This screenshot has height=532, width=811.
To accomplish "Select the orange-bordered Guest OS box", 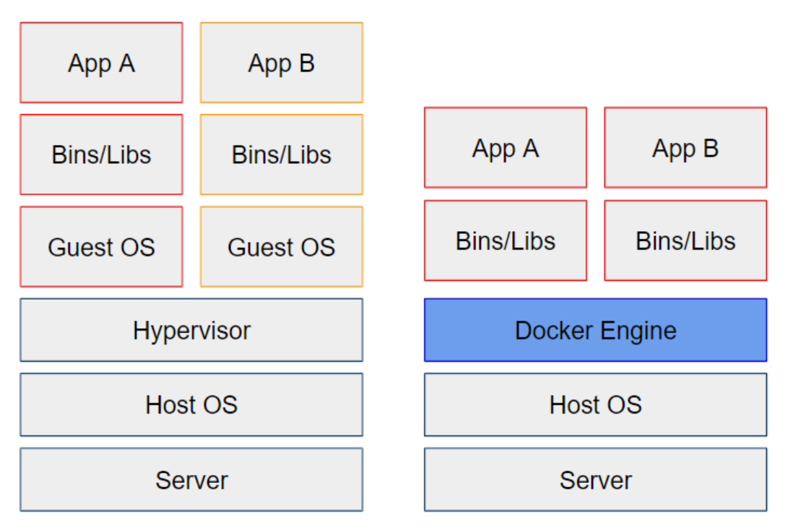I will [282, 247].
